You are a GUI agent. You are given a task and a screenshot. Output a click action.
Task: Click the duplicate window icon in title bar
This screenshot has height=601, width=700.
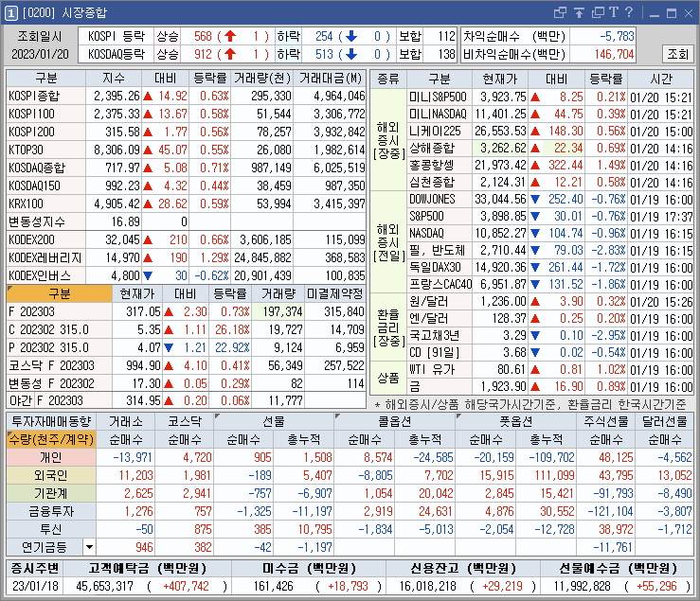(598, 12)
